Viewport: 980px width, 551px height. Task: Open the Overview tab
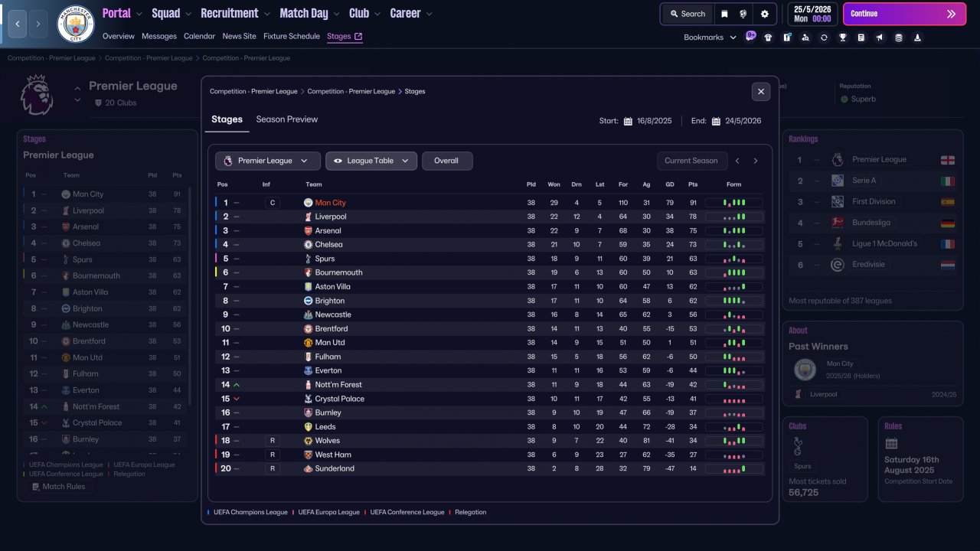coord(119,36)
